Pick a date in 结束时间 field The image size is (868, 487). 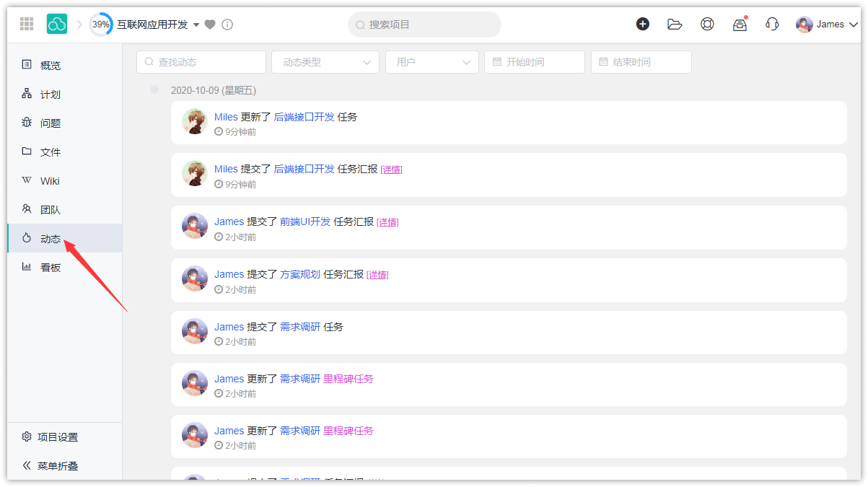click(x=641, y=62)
